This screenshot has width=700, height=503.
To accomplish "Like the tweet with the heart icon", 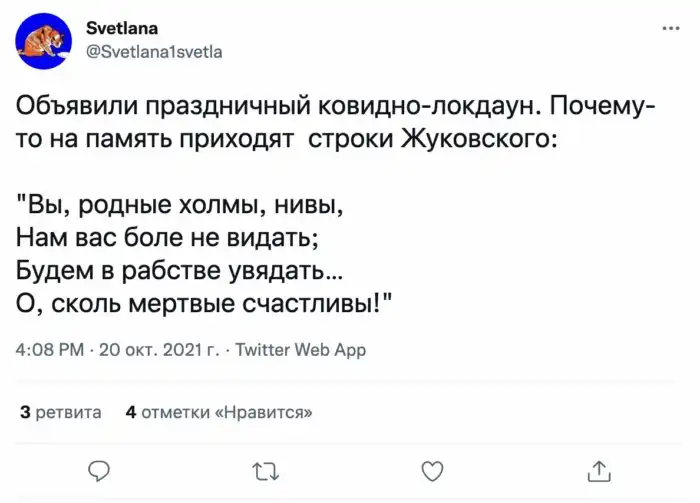I will (x=431, y=470).
